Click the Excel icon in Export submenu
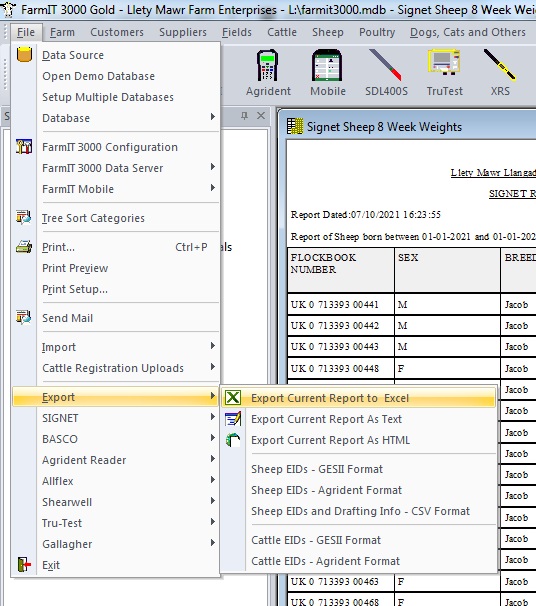The image size is (536, 606). 233,398
